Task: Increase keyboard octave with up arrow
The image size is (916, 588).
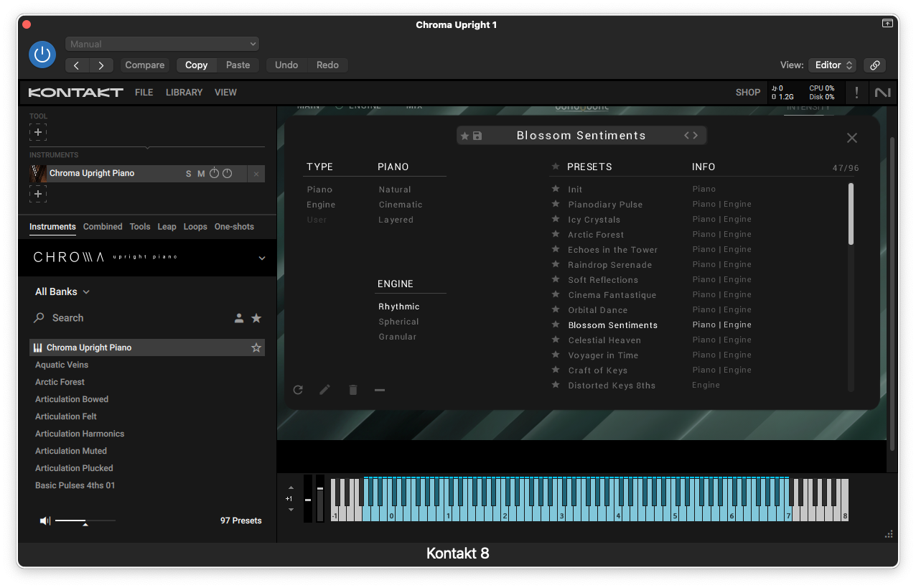Action: pos(291,487)
